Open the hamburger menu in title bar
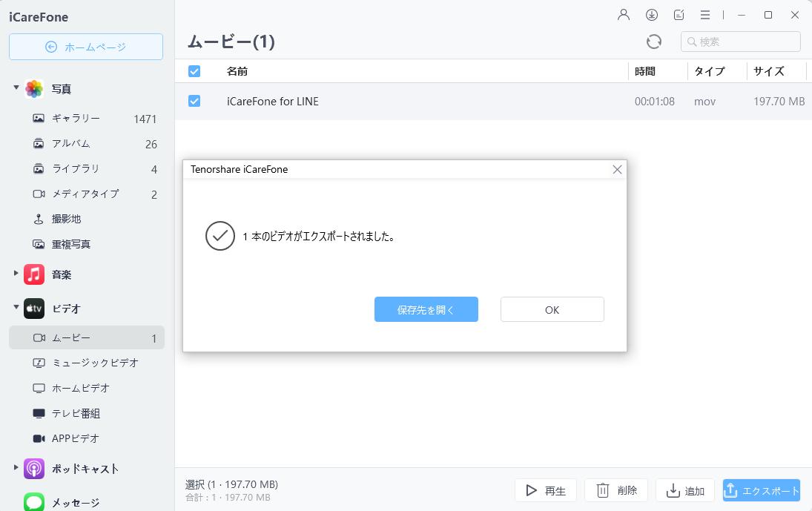 [x=704, y=14]
